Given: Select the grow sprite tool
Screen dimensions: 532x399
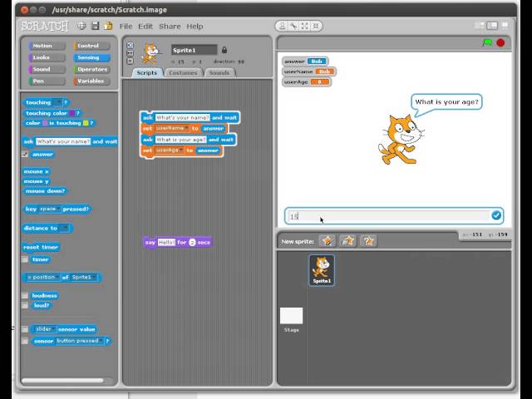Looking at the screenshot, I should click(x=305, y=26).
